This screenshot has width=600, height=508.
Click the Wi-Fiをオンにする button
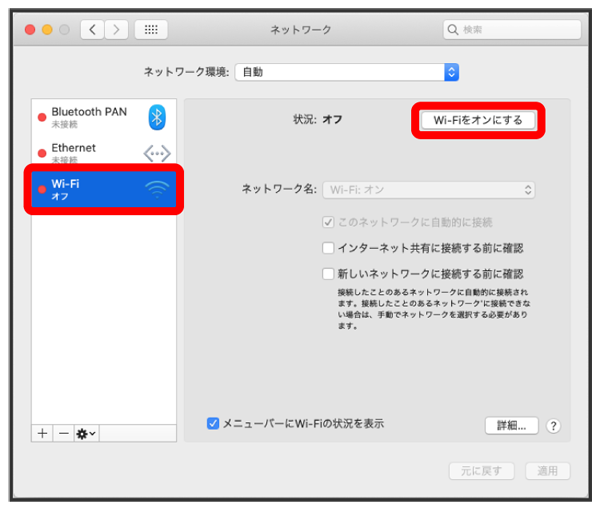click(x=478, y=120)
